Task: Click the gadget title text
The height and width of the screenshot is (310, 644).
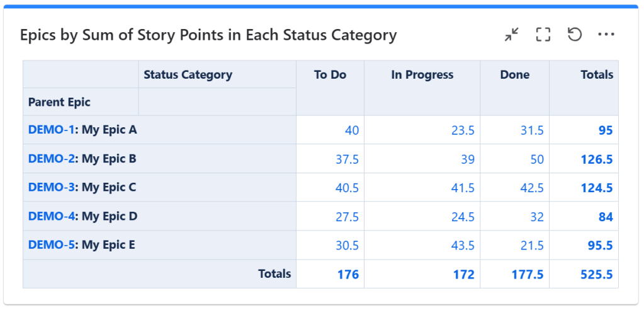Action: click(x=208, y=35)
